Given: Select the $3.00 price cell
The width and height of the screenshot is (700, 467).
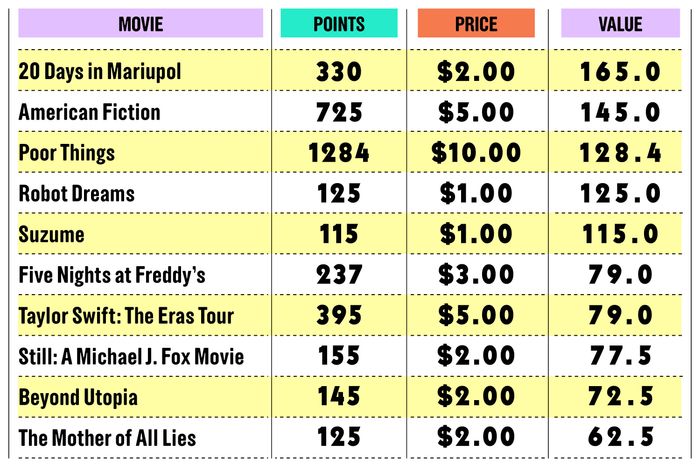Looking at the screenshot, I should pyautogui.click(x=476, y=274).
